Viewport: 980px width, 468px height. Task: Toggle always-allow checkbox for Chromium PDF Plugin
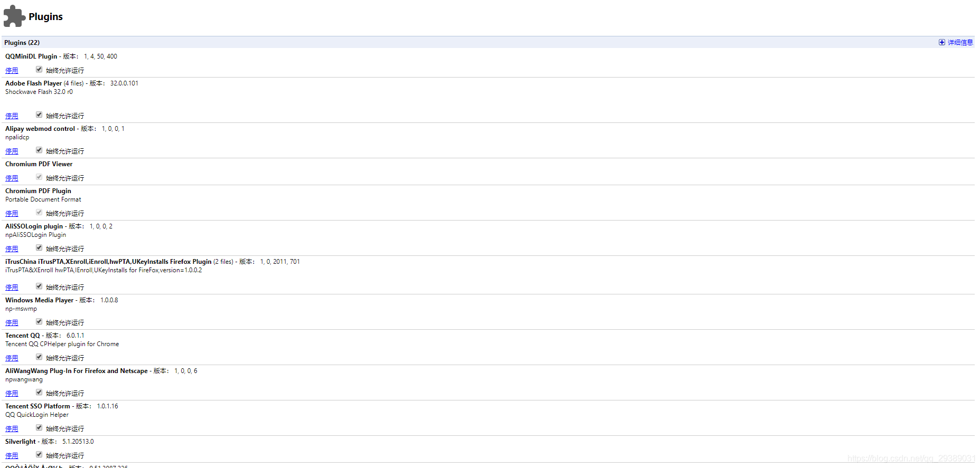pyautogui.click(x=39, y=213)
